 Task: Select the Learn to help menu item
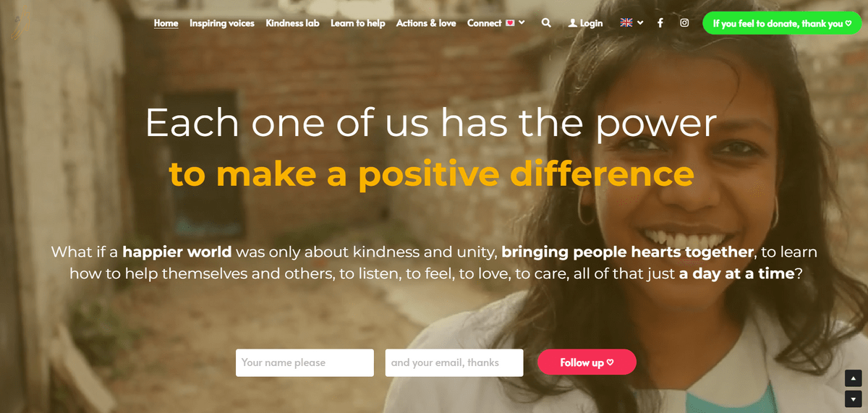tap(358, 23)
